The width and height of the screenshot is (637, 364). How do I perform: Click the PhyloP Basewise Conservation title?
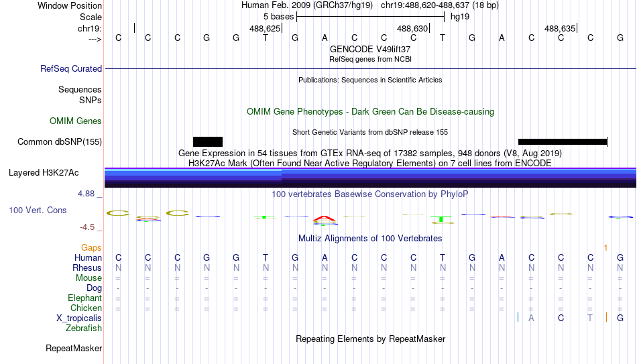[x=370, y=194]
